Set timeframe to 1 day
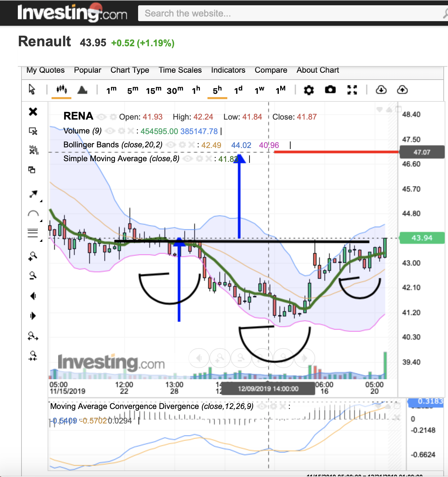 pos(238,90)
